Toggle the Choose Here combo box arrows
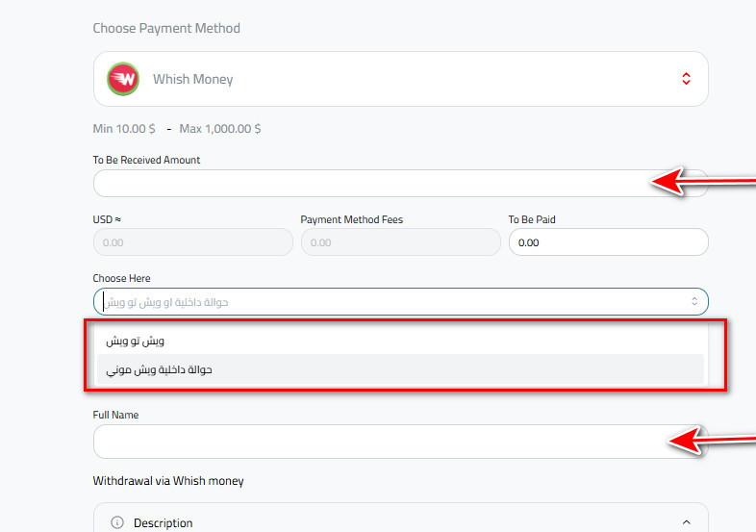Viewport: 756px width, 532px height. tap(694, 301)
